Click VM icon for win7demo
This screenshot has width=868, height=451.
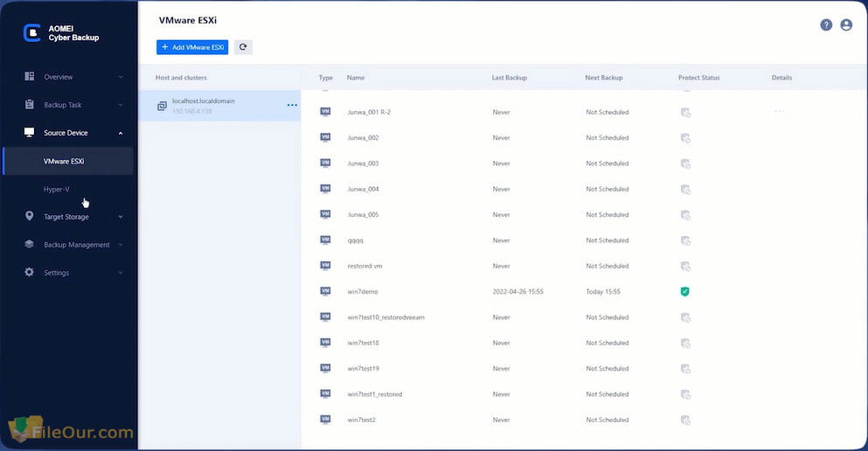pyautogui.click(x=325, y=291)
